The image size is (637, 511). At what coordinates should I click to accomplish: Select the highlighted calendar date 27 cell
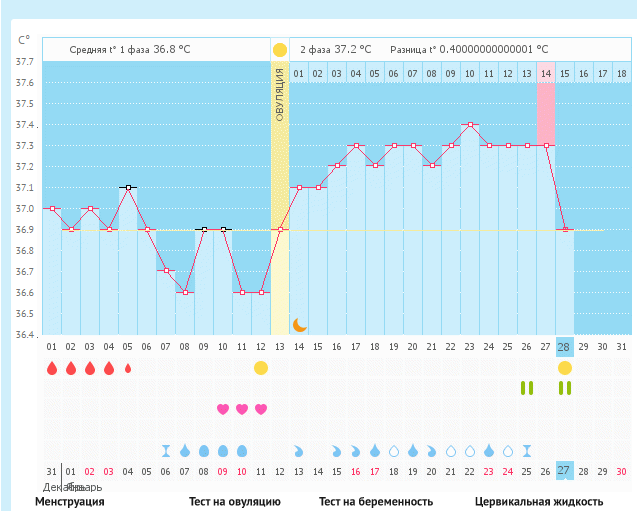565,471
